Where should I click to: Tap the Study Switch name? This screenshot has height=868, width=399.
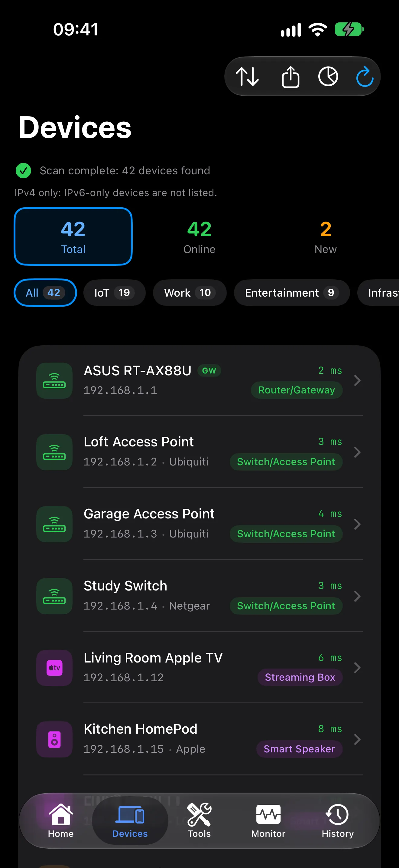125,586
